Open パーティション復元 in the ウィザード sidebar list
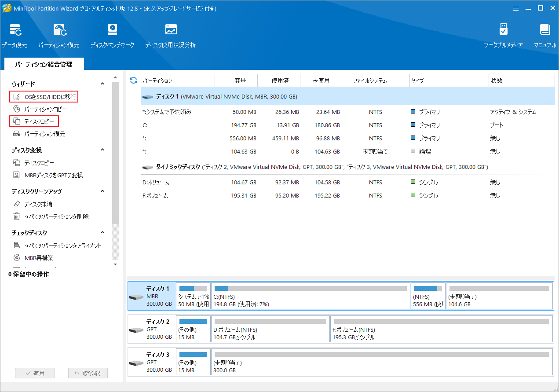Image resolution: width=559 pixels, height=392 pixels. click(x=39, y=134)
